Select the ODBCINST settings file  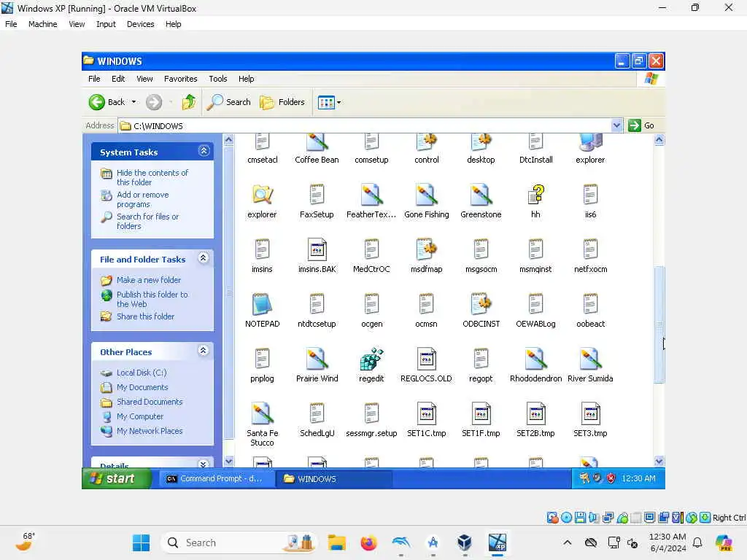(481, 304)
